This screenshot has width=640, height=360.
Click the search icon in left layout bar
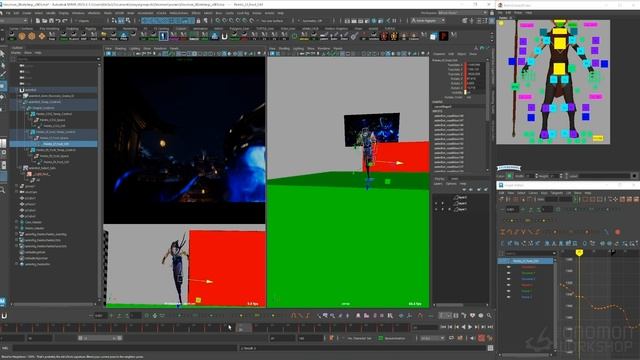pos(3,190)
